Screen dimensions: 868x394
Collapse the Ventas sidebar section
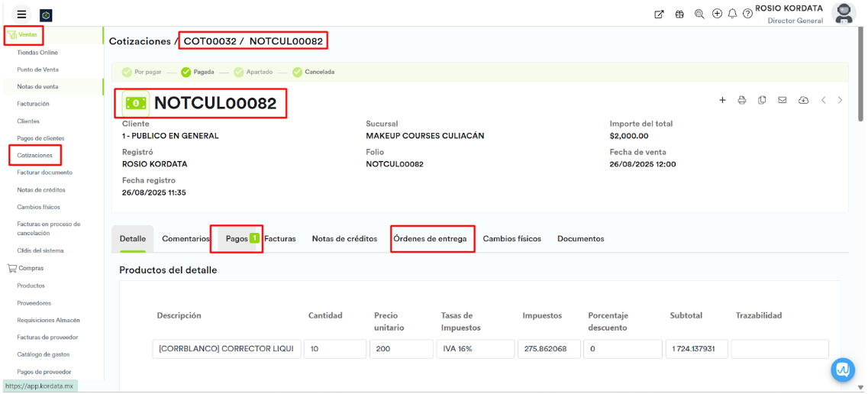click(x=27, y=34)
